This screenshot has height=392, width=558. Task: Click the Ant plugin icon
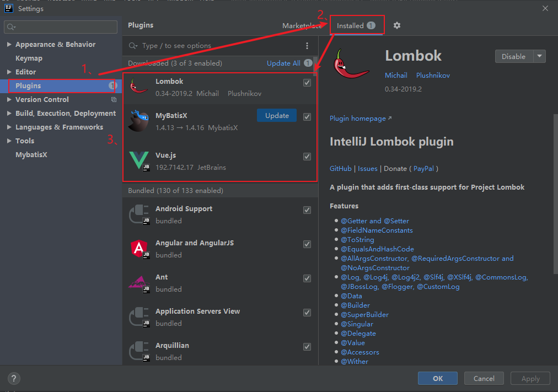tap(139, 283)
